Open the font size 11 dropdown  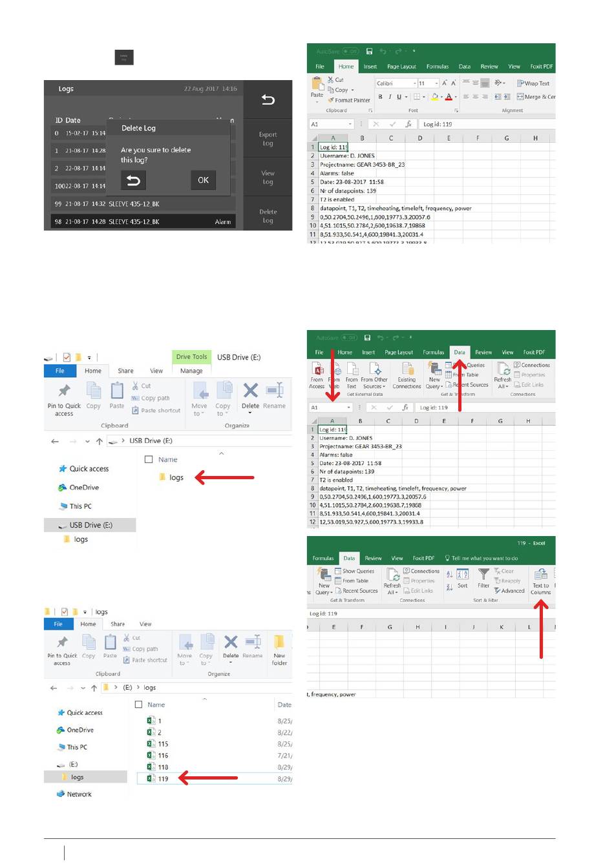coord(437,83)
